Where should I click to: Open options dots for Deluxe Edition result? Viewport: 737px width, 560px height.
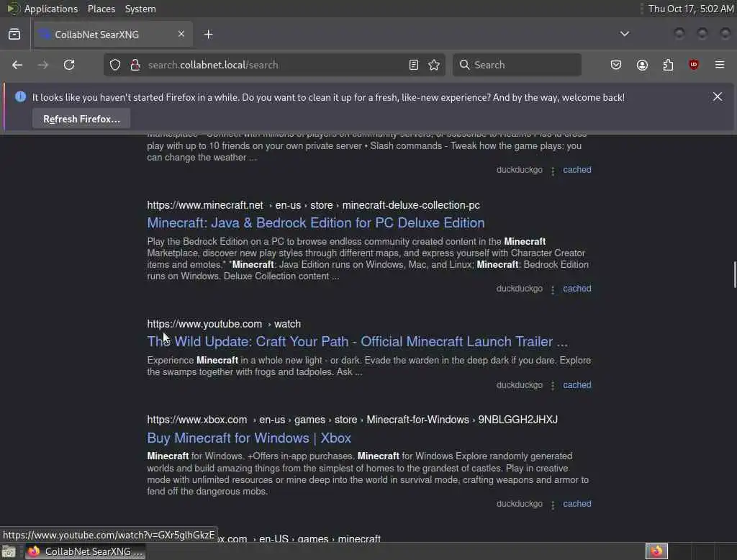click(x=553, y=289)
